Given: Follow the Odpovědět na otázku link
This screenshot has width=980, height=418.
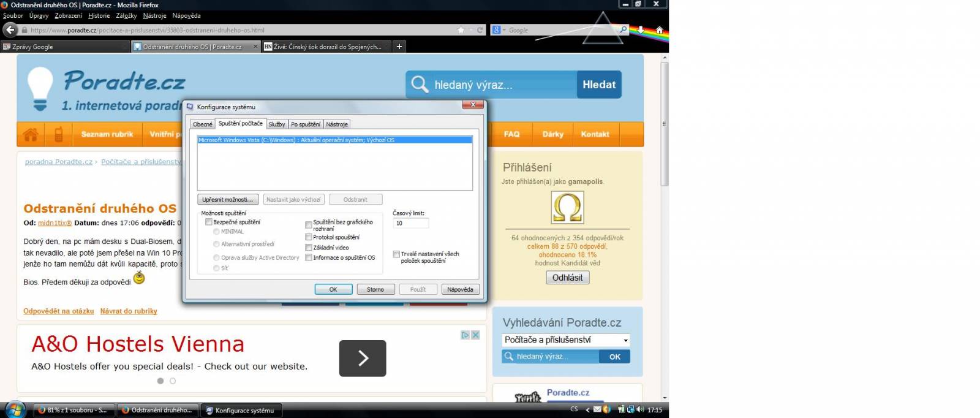Looking at the screenshot, I should click(x=59, y=311).
